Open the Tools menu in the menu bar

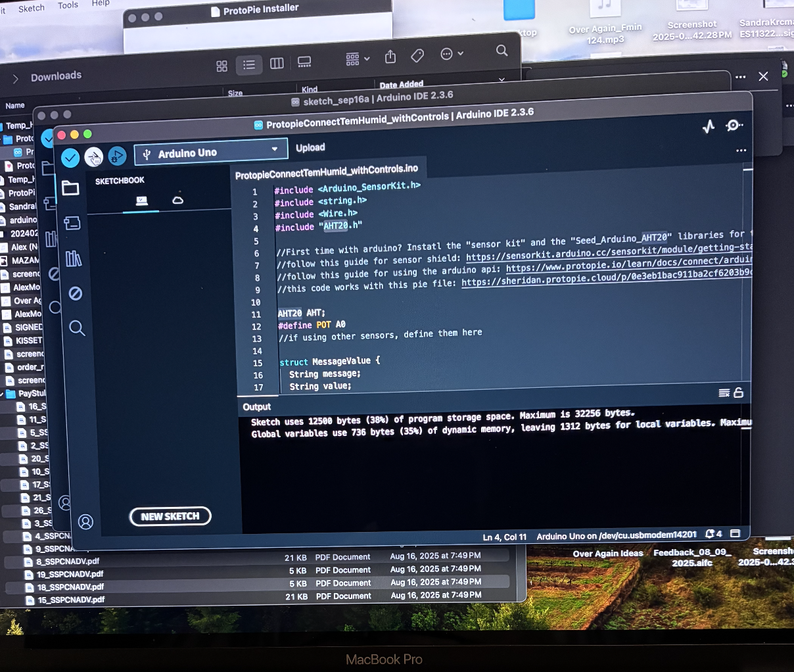68,5
